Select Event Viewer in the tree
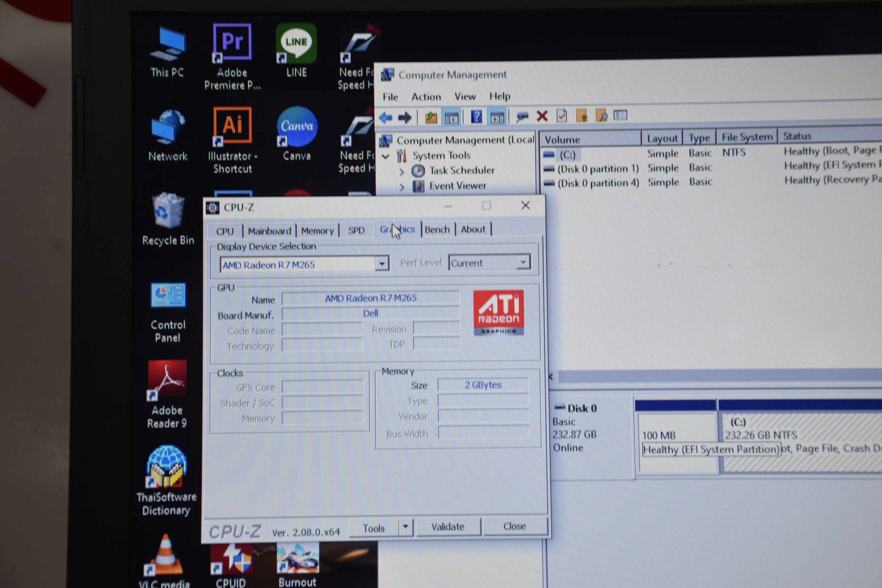Screen dimensions: 882x588 pyautogui.click(x=457, y=186)
